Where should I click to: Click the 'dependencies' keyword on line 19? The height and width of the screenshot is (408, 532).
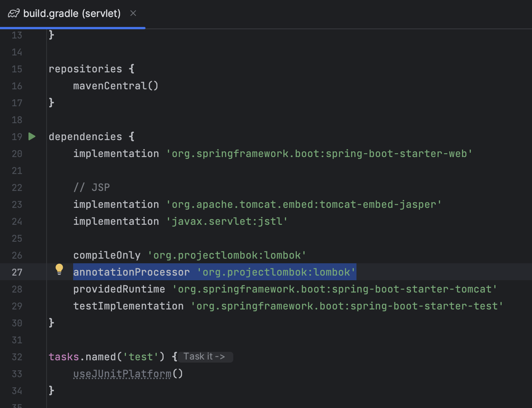(85, 137)
